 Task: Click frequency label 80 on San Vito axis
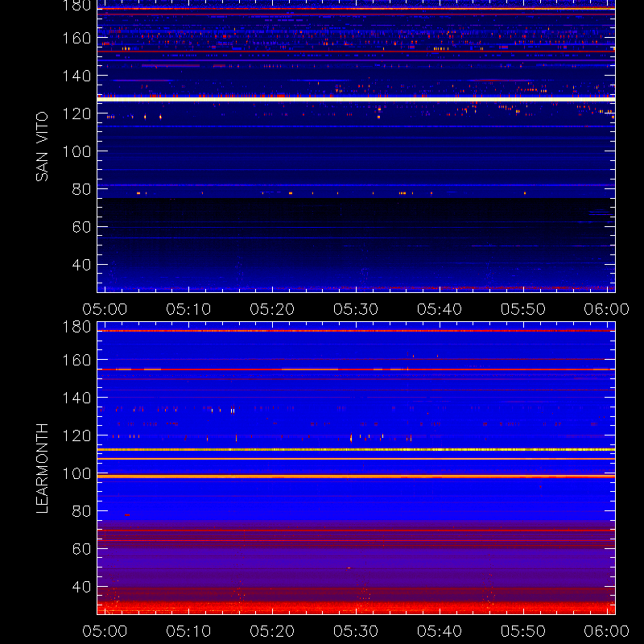(x=81, y=189)
